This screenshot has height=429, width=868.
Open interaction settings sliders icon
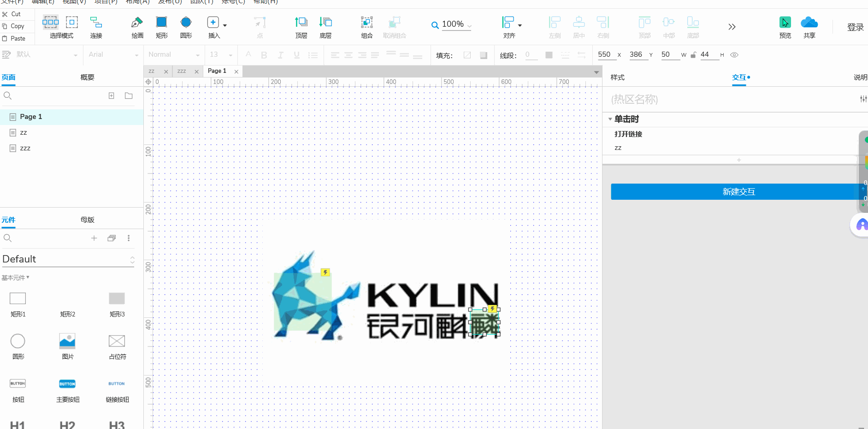tap(863, 99)
